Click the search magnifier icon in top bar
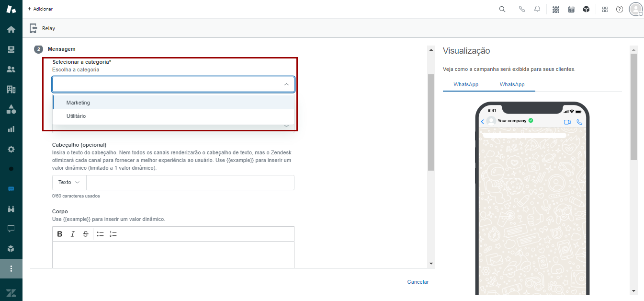This screenshot has width=644, height=301. 502,9
